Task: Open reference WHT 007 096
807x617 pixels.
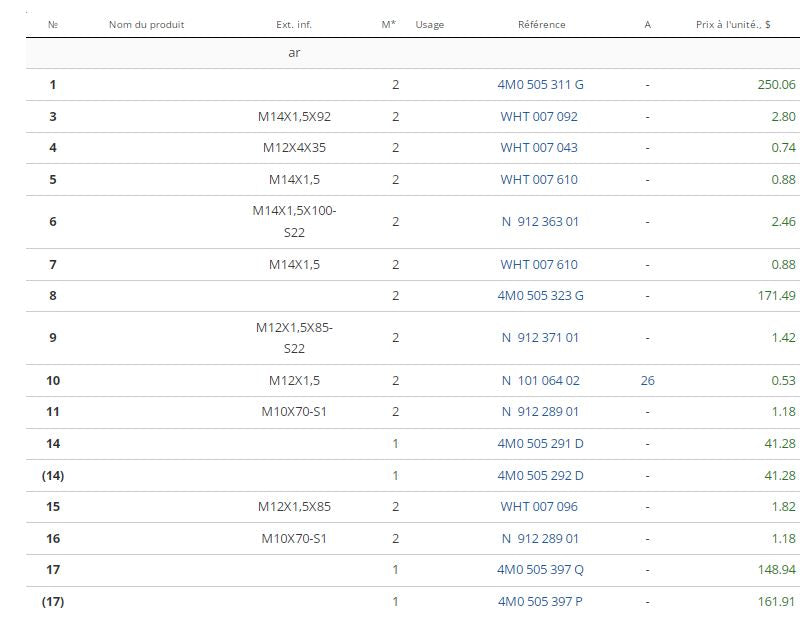Action: pyautogui.click(x=539, y=507)
